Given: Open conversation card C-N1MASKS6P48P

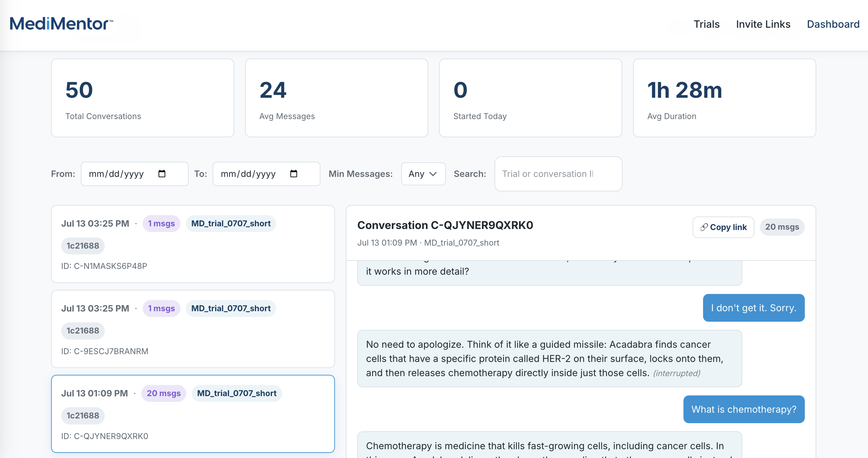Looking at the screenshot, I should pyautogui.click(x=193, y=244).
